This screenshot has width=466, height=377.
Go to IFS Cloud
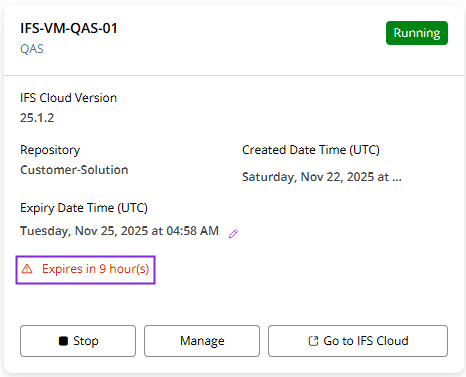pyautogui.click(x=358, y=341)
